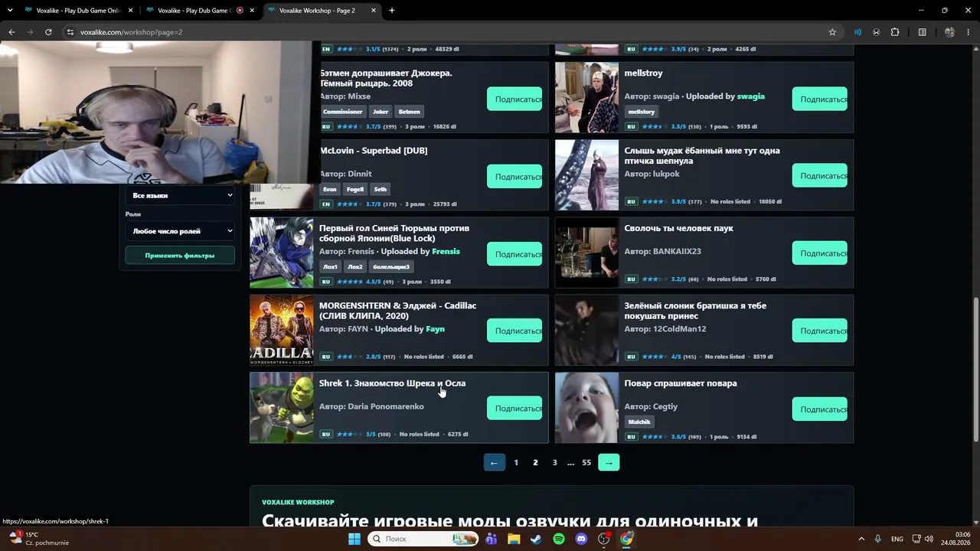The width and height of the screenshot is (980, 551).
Task: Click the 'Joker' role tag
Action: coord(381,112)
